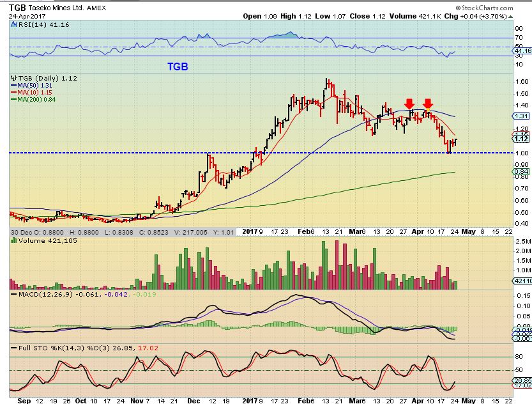
Task: Click the 'Close 1.12' value in header
Action: click(367, 16)
